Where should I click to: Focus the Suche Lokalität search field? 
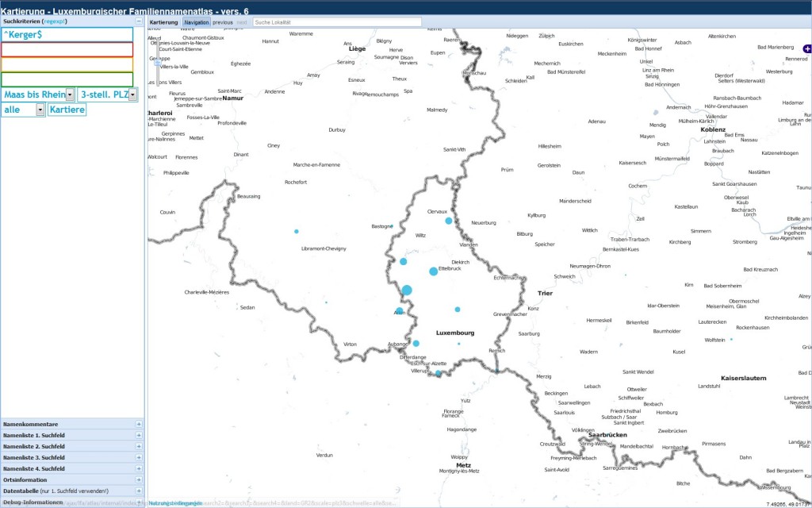[337, 22]
